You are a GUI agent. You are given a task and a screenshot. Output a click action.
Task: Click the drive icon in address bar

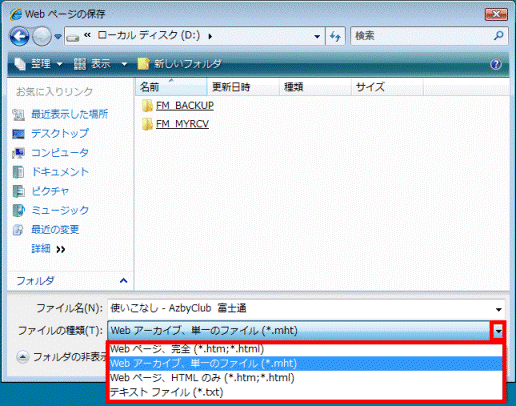pos(72,37)
